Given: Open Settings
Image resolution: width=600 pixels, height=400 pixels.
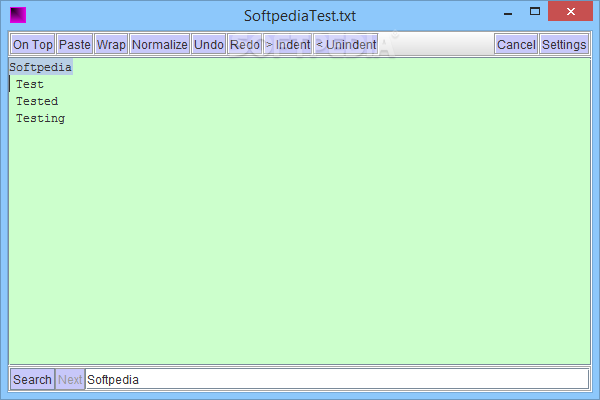Looking at the screenshot, I should (564, 44).
